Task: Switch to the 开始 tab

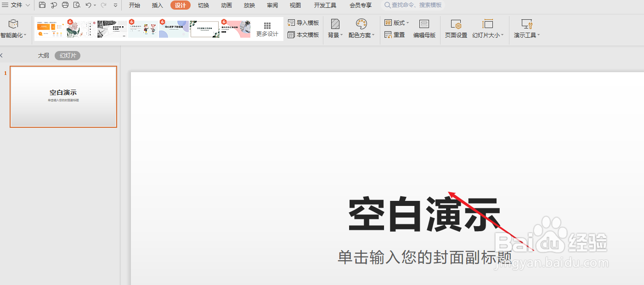Action: [x=135, y=6]
